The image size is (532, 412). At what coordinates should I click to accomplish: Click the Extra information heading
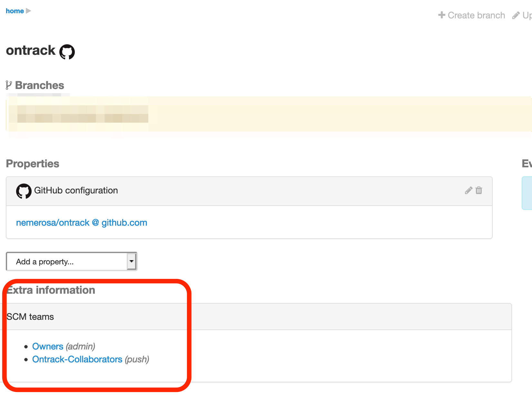point(51,290)
